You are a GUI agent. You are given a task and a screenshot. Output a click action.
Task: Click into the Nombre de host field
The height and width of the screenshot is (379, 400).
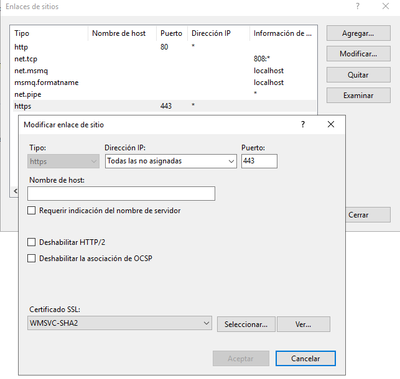(x=121, y=194)
